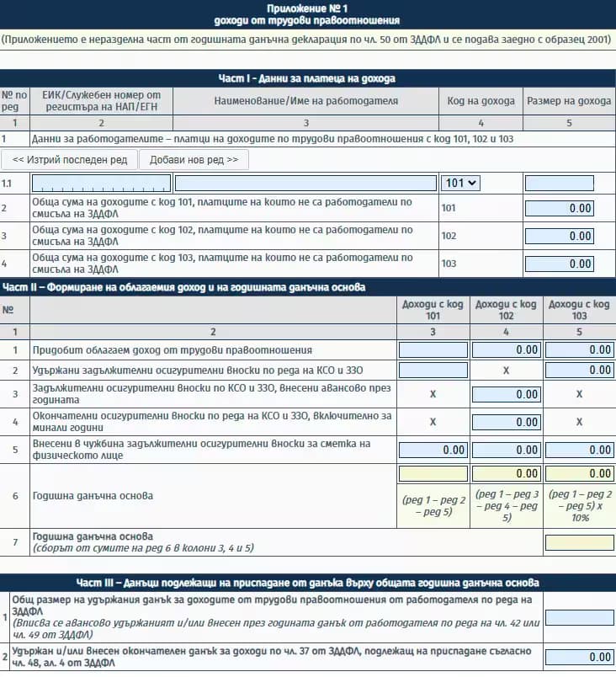Screen dimensions: 616x677
Task: Select the total amount field for code 102
Action: pos(559,237)
